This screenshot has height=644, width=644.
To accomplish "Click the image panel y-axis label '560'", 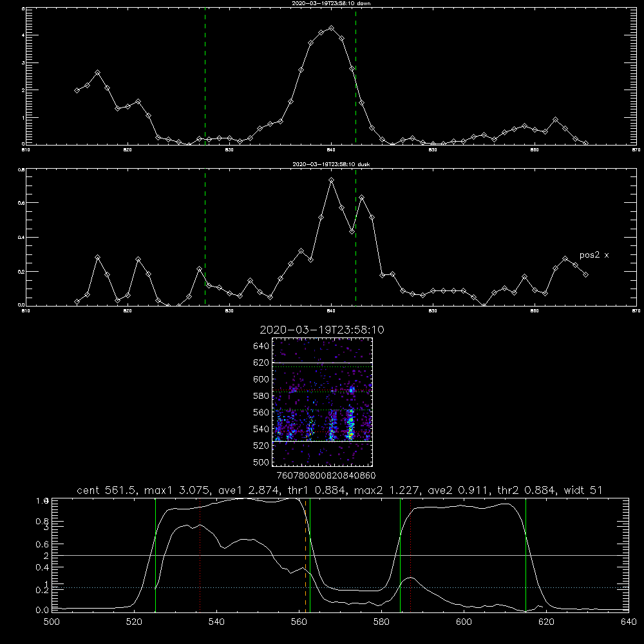I will (x=261, y=412).
